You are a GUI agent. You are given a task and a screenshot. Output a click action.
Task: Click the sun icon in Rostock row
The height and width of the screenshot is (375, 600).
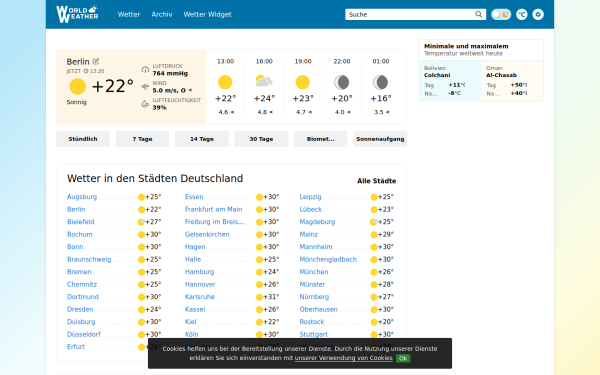[x=374, y=322]
